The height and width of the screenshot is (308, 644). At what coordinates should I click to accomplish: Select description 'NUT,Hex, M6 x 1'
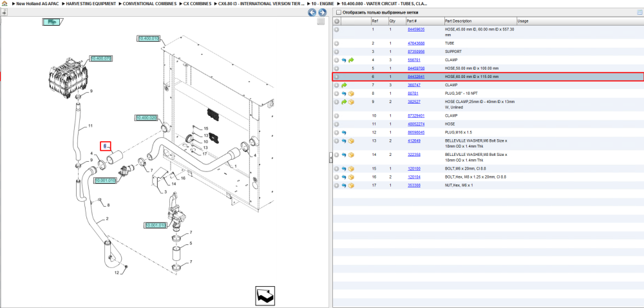(x=459, y=186)
